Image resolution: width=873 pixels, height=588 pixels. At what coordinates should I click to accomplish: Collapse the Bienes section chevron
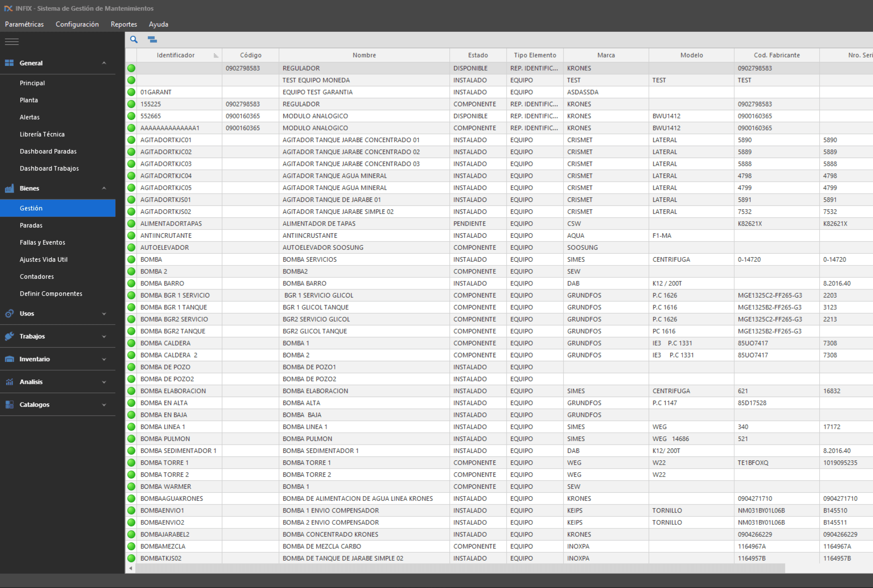tap(104, 188)
